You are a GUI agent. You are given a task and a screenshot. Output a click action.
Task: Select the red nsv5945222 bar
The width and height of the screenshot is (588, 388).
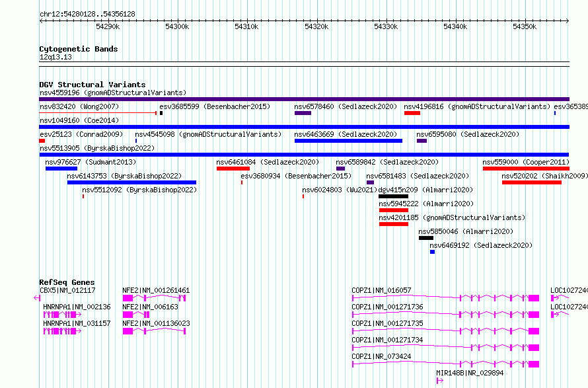coord(393,210)
